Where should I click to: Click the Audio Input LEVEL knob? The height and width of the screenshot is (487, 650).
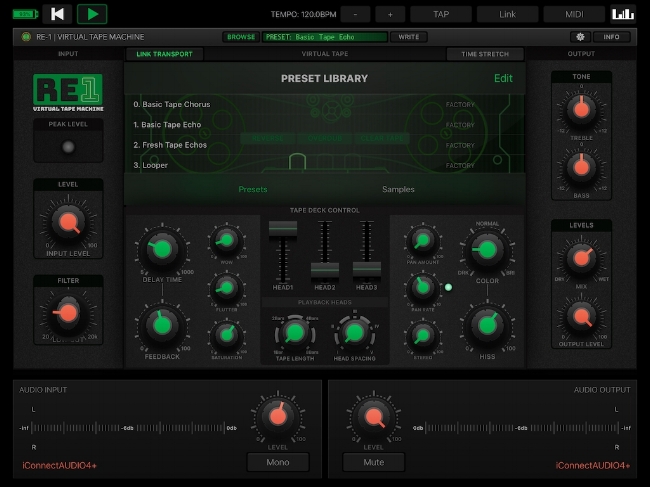277,417
